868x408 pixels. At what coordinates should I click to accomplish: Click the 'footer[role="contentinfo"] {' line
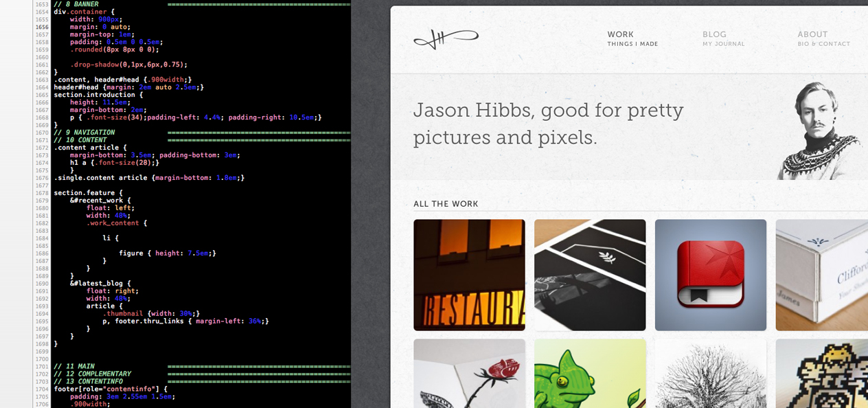[x=111, y=389]
